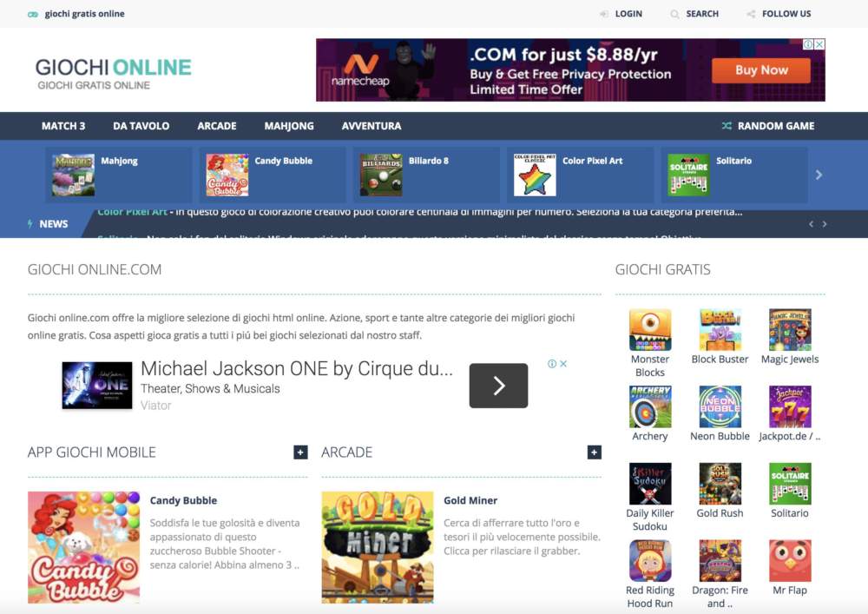The height and width of the screenshot is (614, 868).
Task: Switch to the MAHJONG category
Action: point(289,125)
